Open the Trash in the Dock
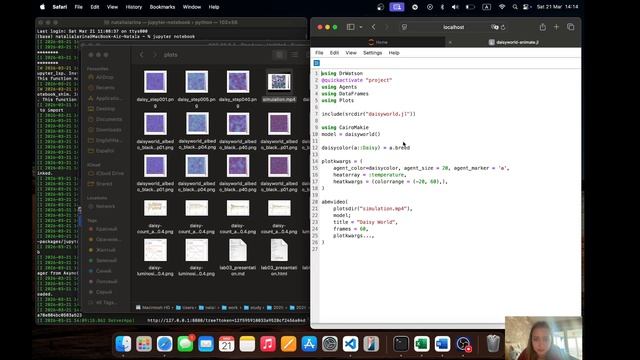Screen dimensions: 640x360 (x=493, y=344)
